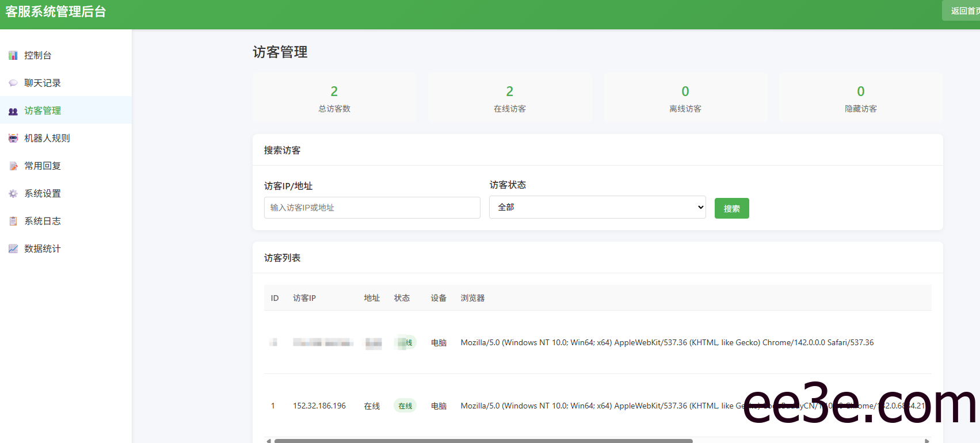Open 聊天记录 menu item
980x443 pixels.
pyautogui.click(x=43, y=83)
